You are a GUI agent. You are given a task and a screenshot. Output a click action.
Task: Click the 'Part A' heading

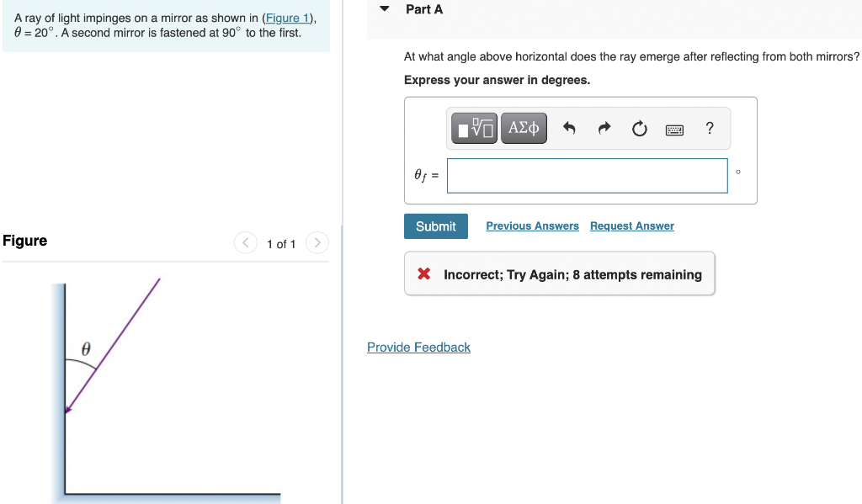[x=424, y=9]
